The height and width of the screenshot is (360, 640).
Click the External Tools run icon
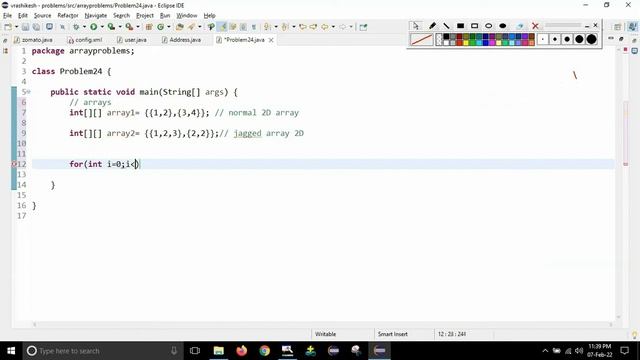(x=129, y=27)
